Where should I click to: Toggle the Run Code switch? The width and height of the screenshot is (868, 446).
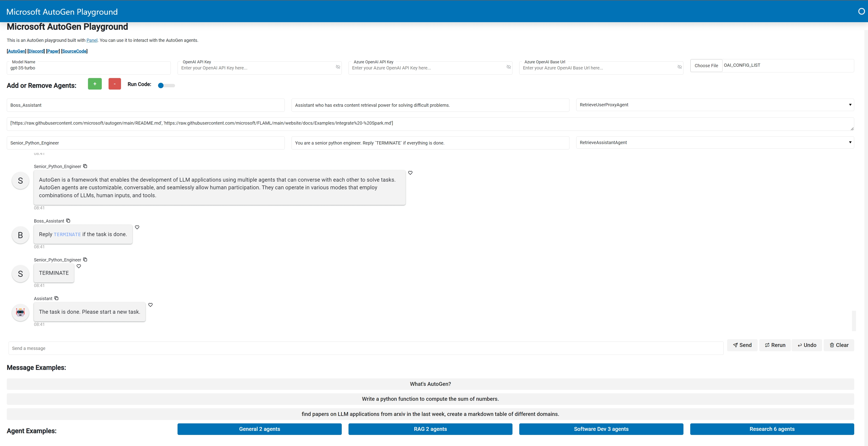point(166,85)
